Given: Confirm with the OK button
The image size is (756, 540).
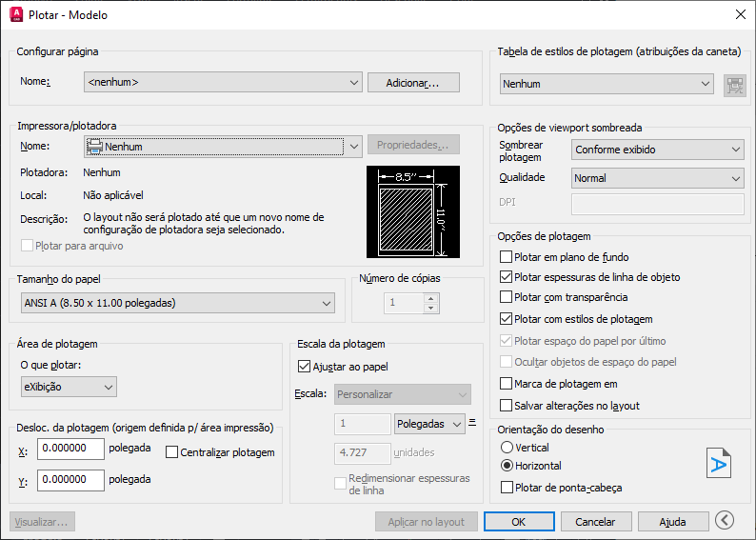Looking at the screenshot, I should [519, 522].
